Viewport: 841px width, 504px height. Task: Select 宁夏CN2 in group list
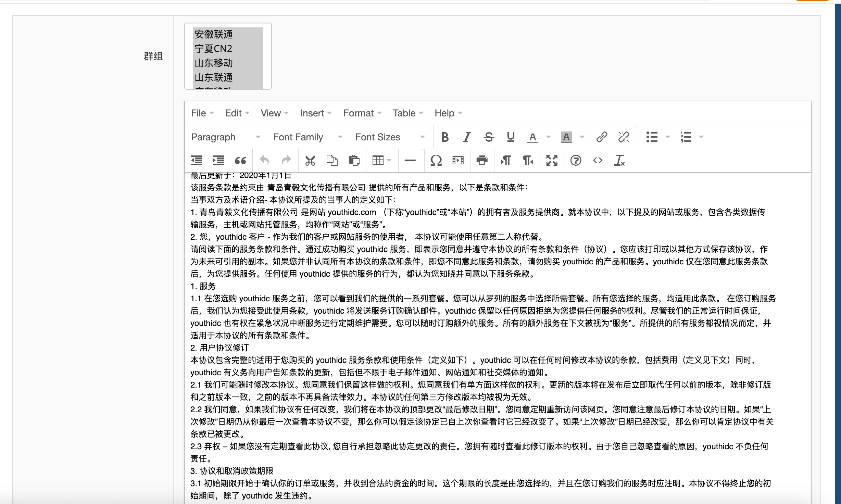(228, 49)
